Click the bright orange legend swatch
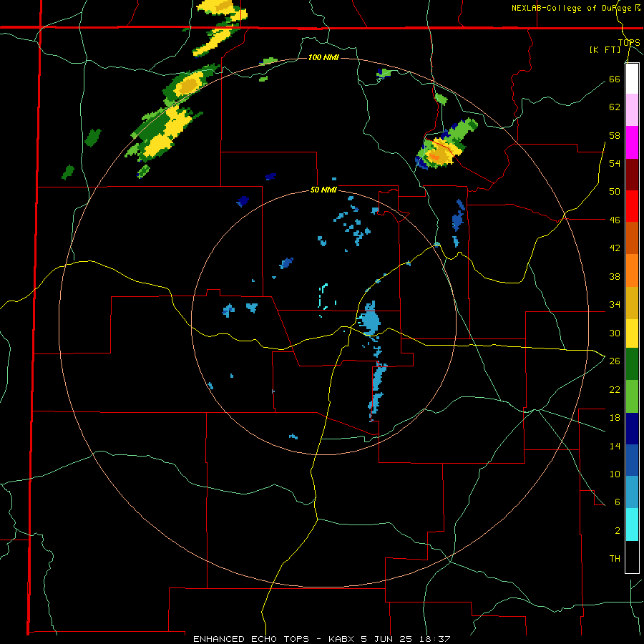Viewport: 644px width, 644px height. (632, 270)
